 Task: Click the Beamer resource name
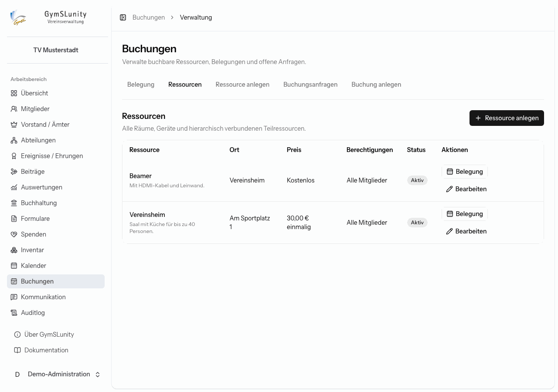(x=140, y=176)
